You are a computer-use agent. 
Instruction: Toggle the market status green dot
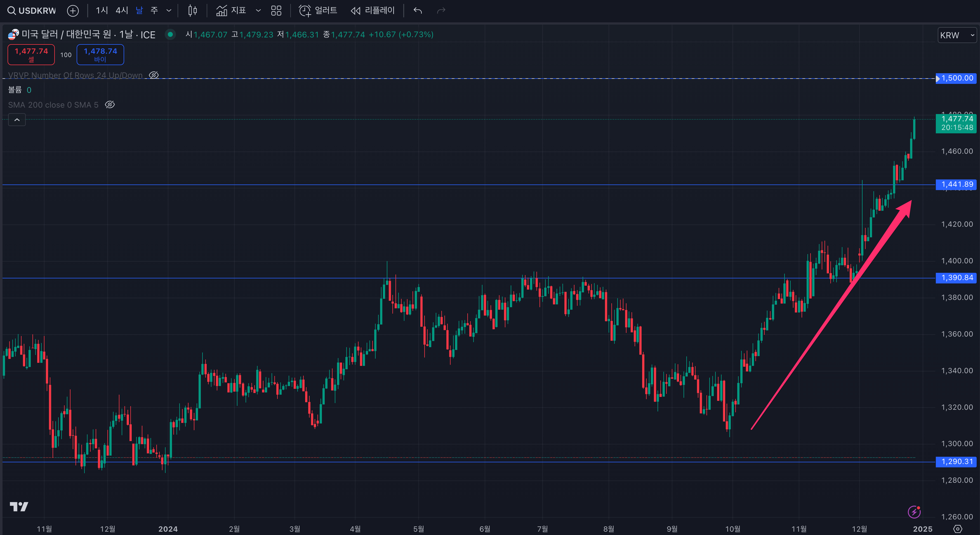tap(170, 35)
